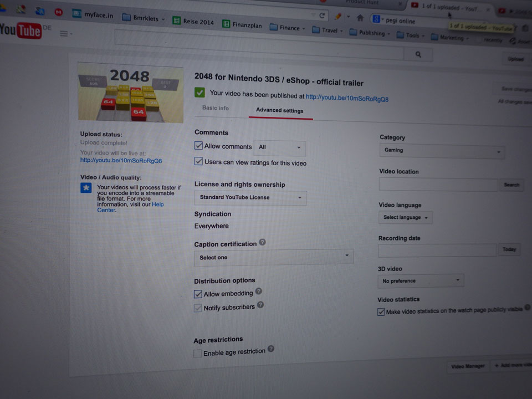Viewport: 532px width, 399px height.
Task: Click the YouTube logo
Action: [x=20, y=30]
